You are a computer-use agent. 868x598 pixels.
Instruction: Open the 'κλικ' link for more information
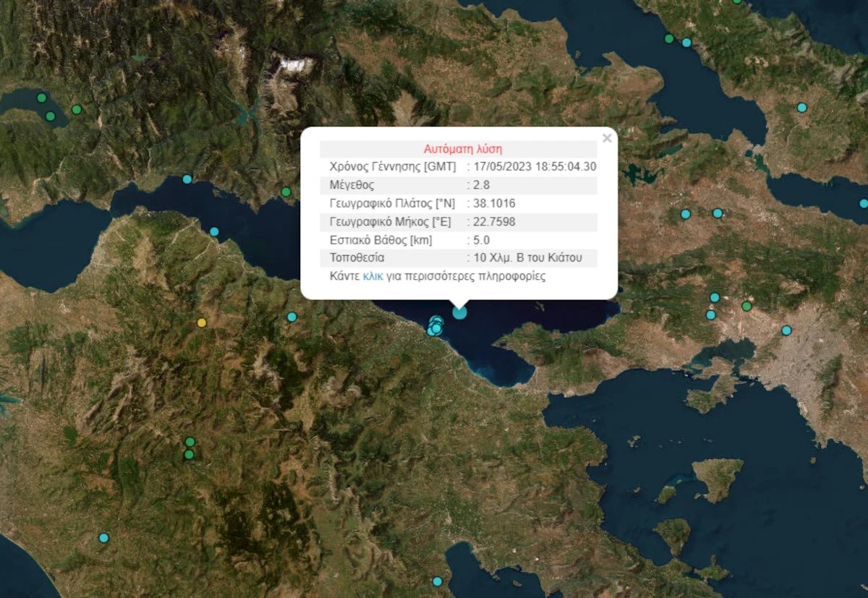pos(373,276)
